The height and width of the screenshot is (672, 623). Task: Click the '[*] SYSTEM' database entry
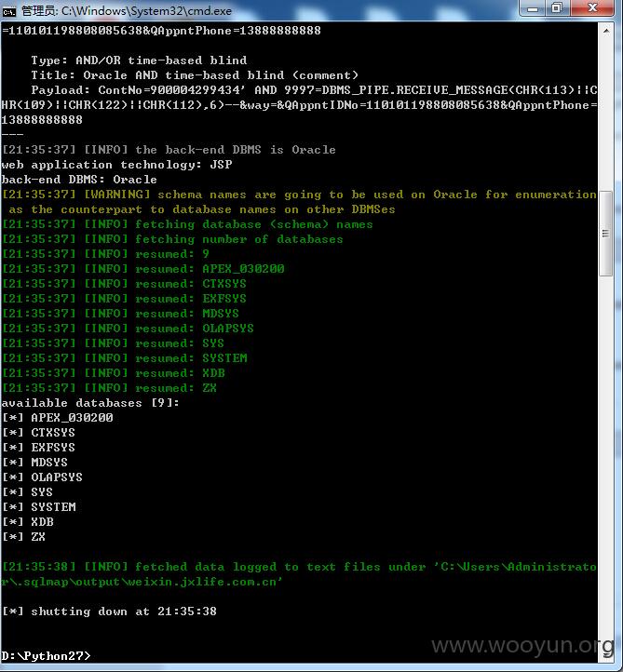coord(39,507)
